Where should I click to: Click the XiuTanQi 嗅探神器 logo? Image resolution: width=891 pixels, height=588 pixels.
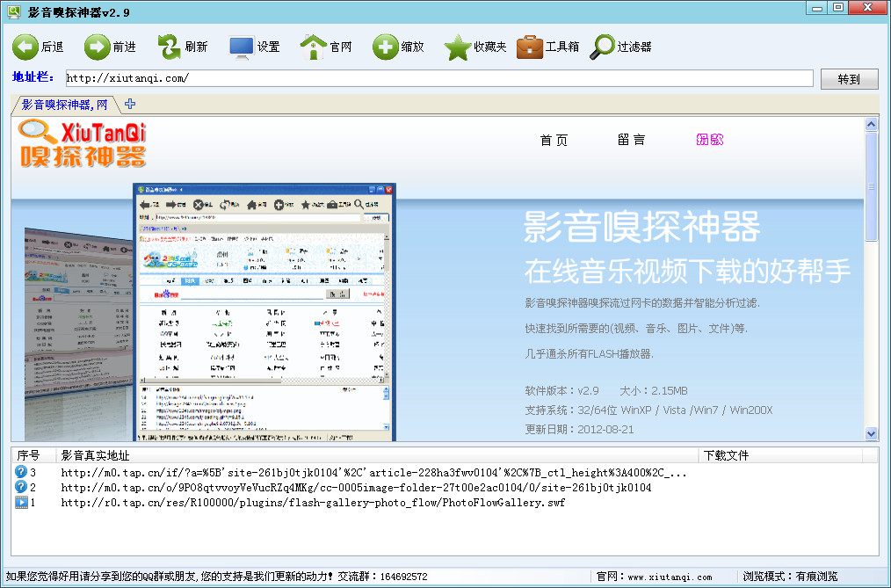coord(83,144)
